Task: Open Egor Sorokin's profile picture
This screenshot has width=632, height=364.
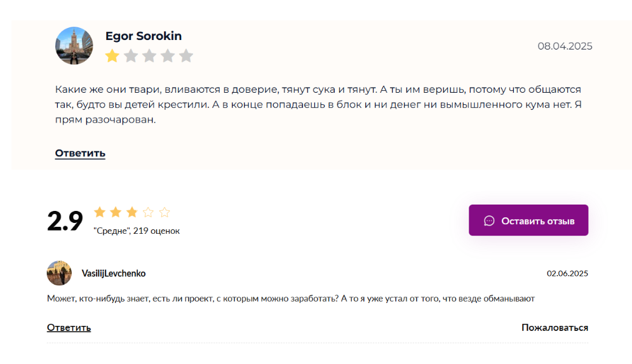Action: [x=74, y=46]
